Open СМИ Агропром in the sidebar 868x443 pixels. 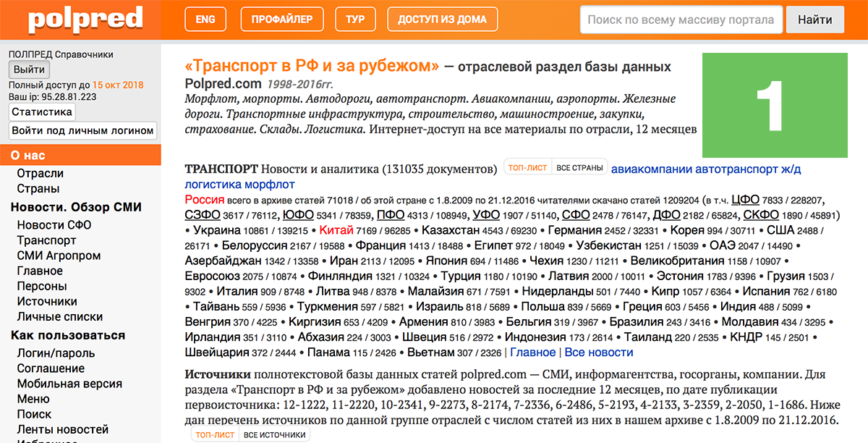59,256
